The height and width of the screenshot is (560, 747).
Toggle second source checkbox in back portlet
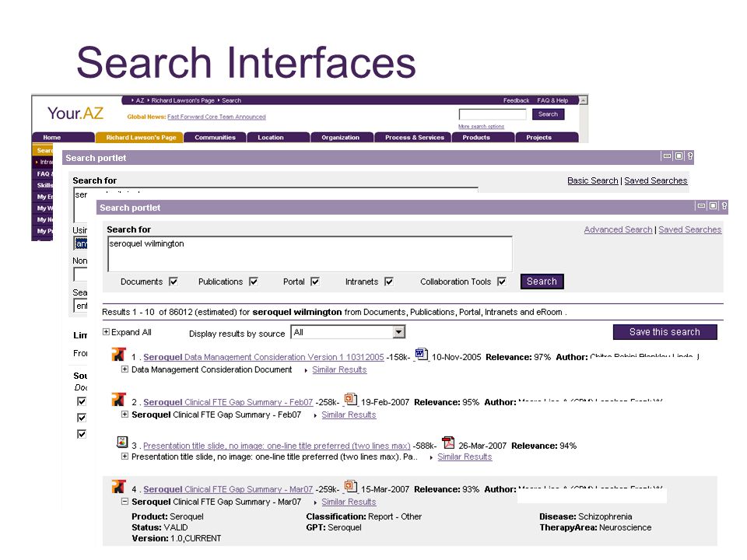[x=82, y=418]
